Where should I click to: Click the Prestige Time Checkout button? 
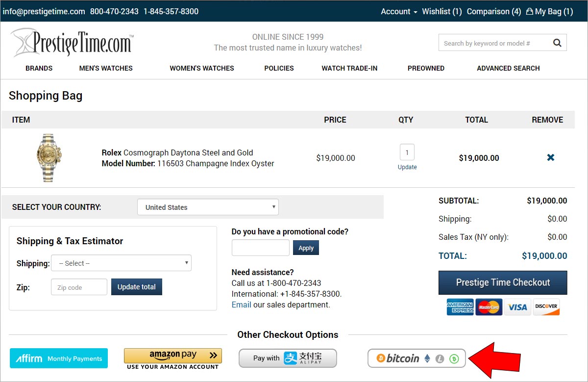[503, 282]
